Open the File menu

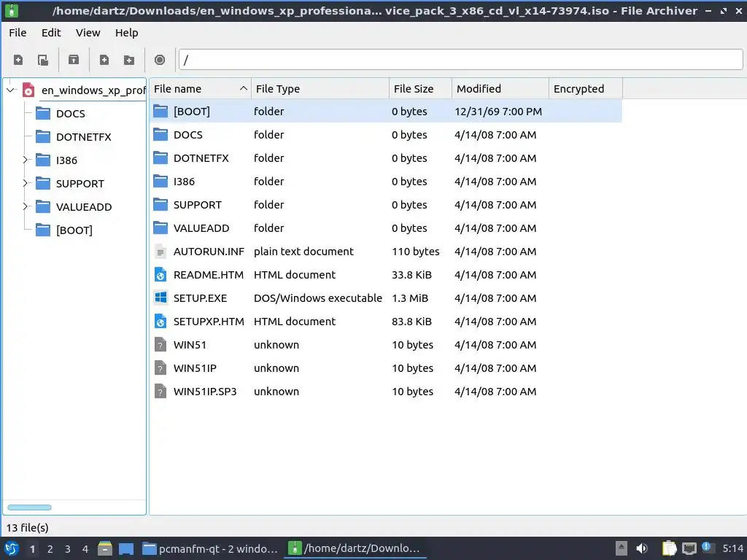point(18,33)
